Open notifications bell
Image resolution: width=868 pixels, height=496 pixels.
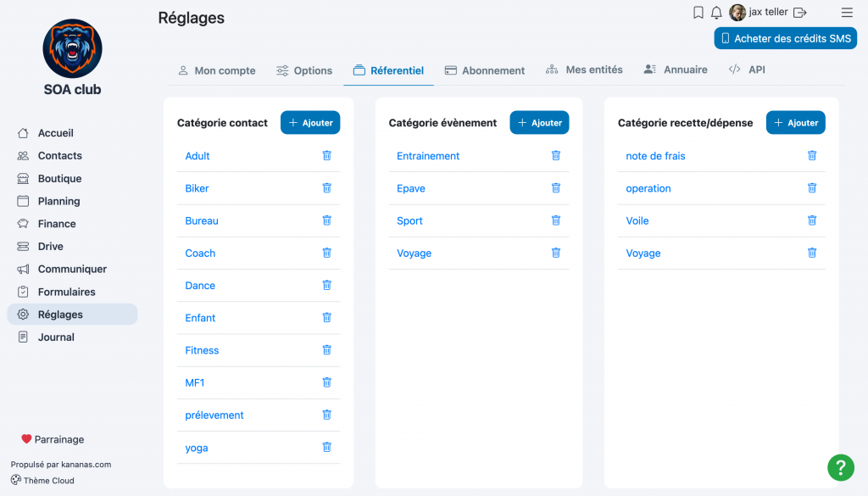[x=716, y=12]
